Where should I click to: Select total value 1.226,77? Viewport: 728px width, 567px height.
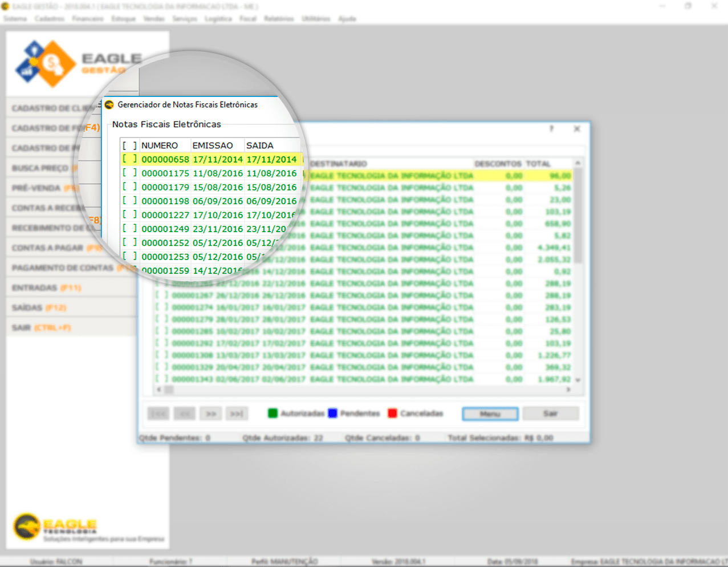[x=554, y=355]
